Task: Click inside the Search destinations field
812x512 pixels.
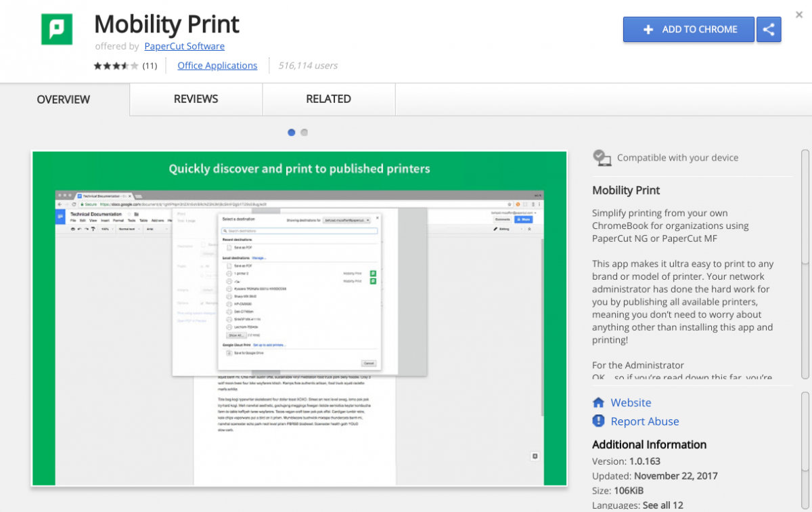Action: [x=302, y=231]
